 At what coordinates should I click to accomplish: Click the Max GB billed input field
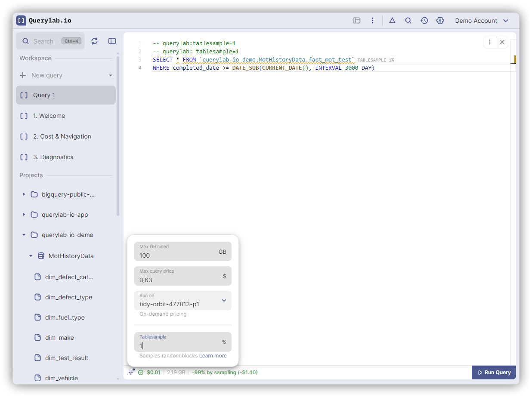(176, 255)
